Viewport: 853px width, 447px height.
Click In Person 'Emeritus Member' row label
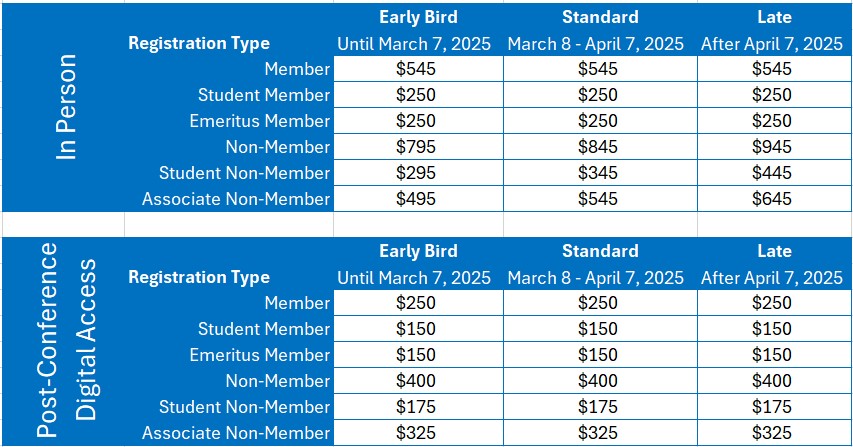[x=259, y=121]
